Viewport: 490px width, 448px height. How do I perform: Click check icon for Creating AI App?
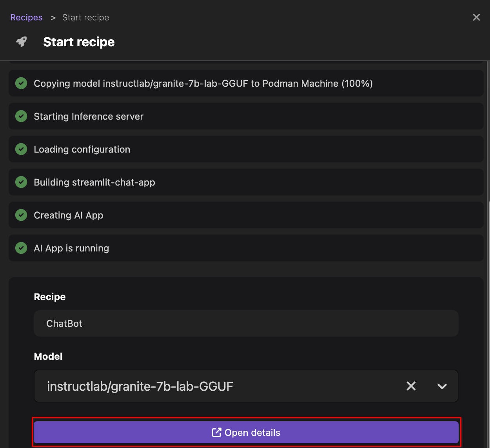coord(21,215)
